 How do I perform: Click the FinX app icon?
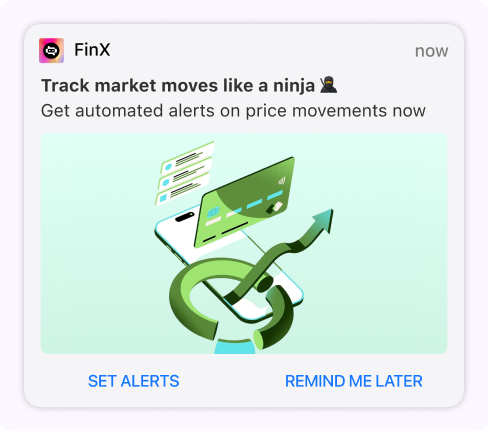point(51,51)
